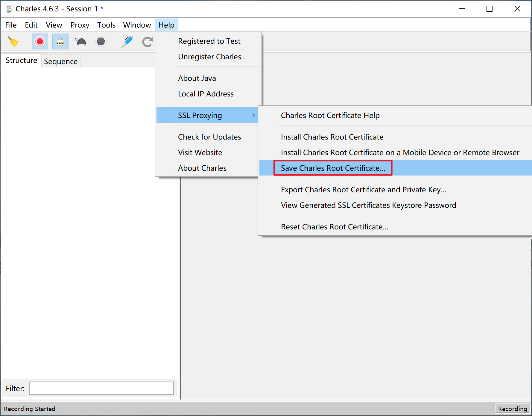Click the Recording status button

point(512,409)
